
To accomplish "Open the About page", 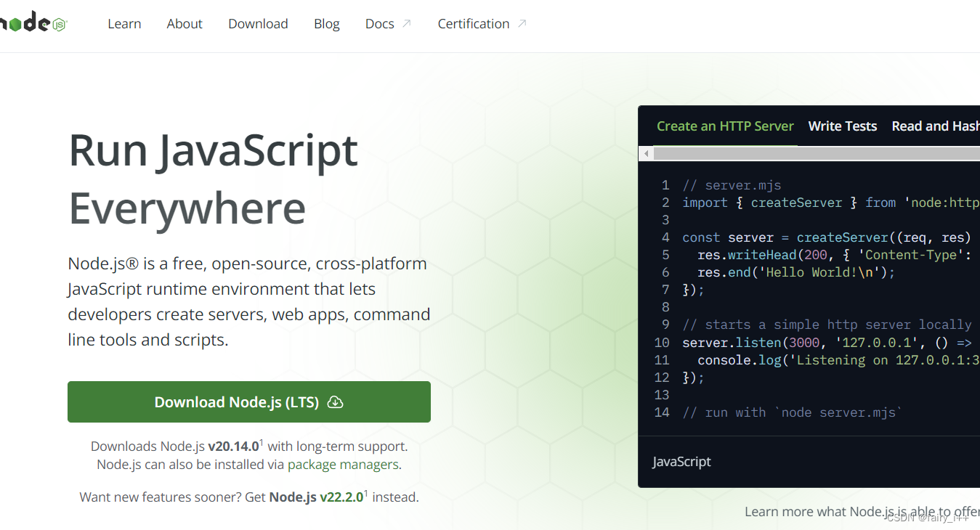I will (x=185, y=24).
